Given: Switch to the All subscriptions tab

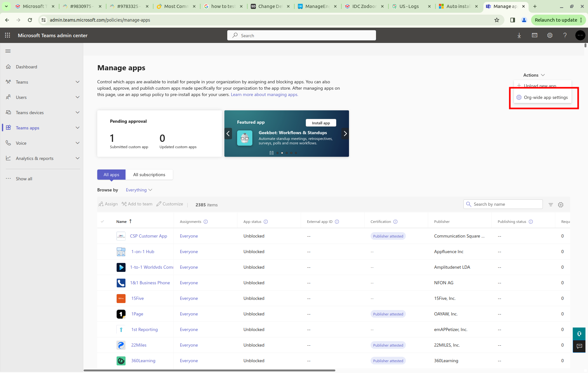Looking at the screenshot, I should point(149,175).
